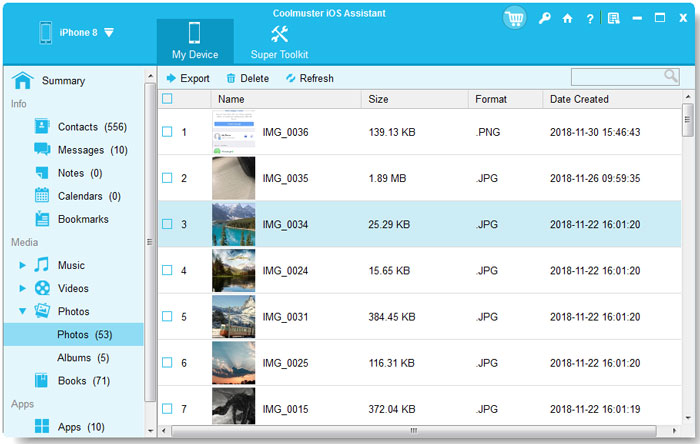Open the IMG_0034 lake thumbnail
Viewport: 700px width, 444px height.
click(233, 225)
